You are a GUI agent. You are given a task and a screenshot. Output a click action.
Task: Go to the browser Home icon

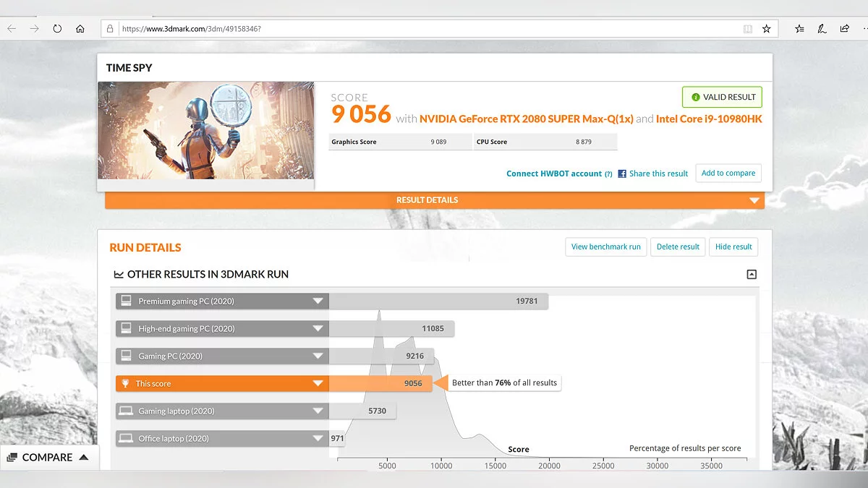80,29
